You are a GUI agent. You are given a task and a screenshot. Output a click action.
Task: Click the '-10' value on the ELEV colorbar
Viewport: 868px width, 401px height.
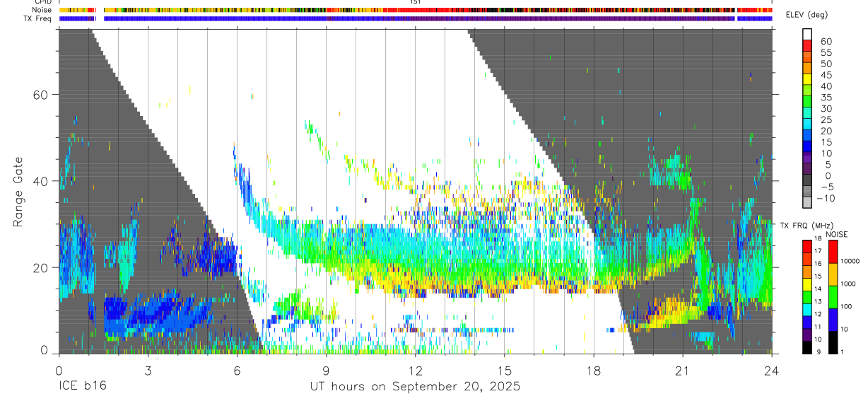[826, 198]
